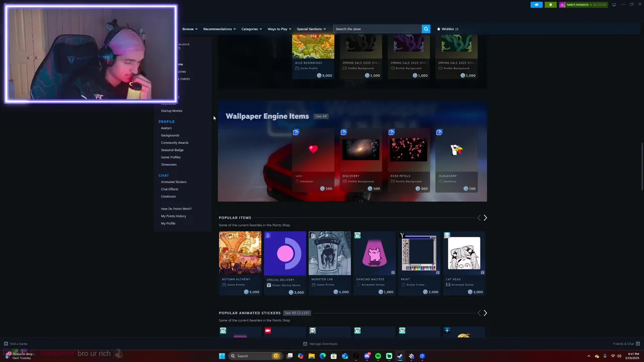Viewport: 644px width, 362px height.
Task: Open Manage Downloads icon
Action: point(305,344)
